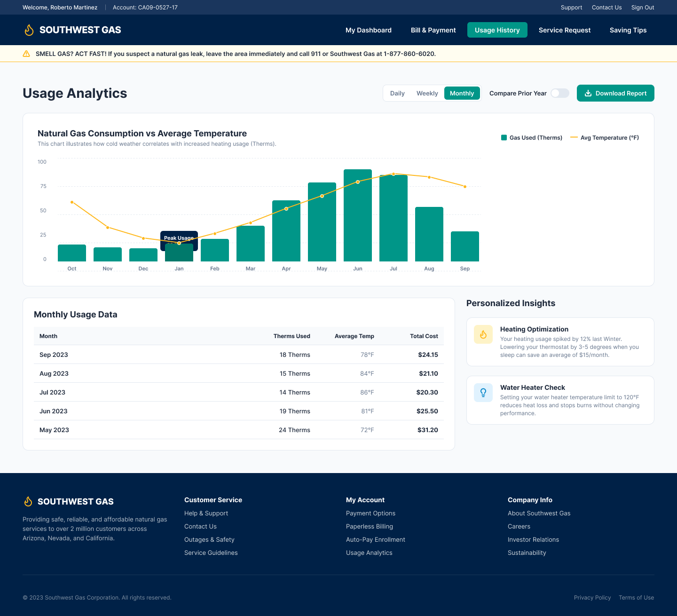Open Auto-Pay Enrollment footer link
Image resolution: width=677 pixels, height=616 pixels.
[376, 540]
